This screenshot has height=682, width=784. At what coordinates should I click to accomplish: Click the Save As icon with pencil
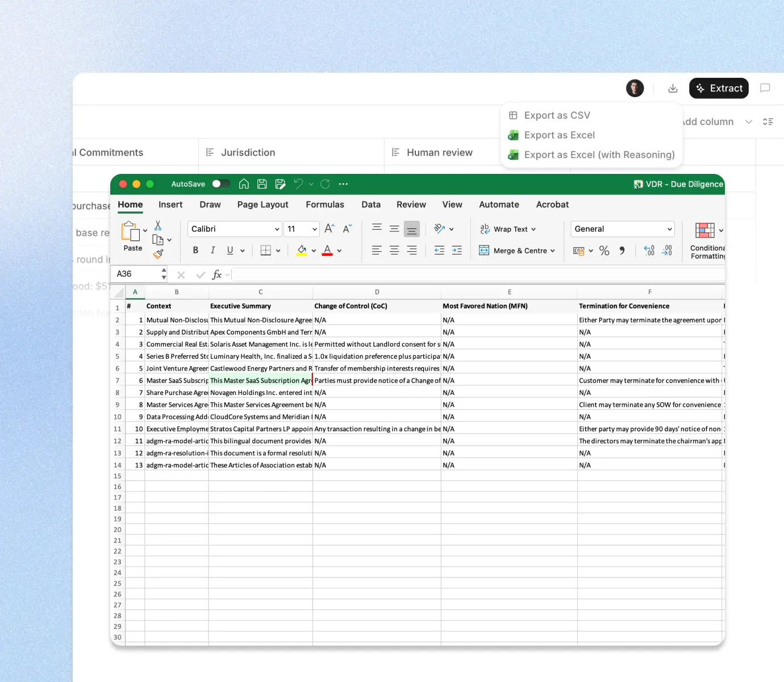coord(280,184)
